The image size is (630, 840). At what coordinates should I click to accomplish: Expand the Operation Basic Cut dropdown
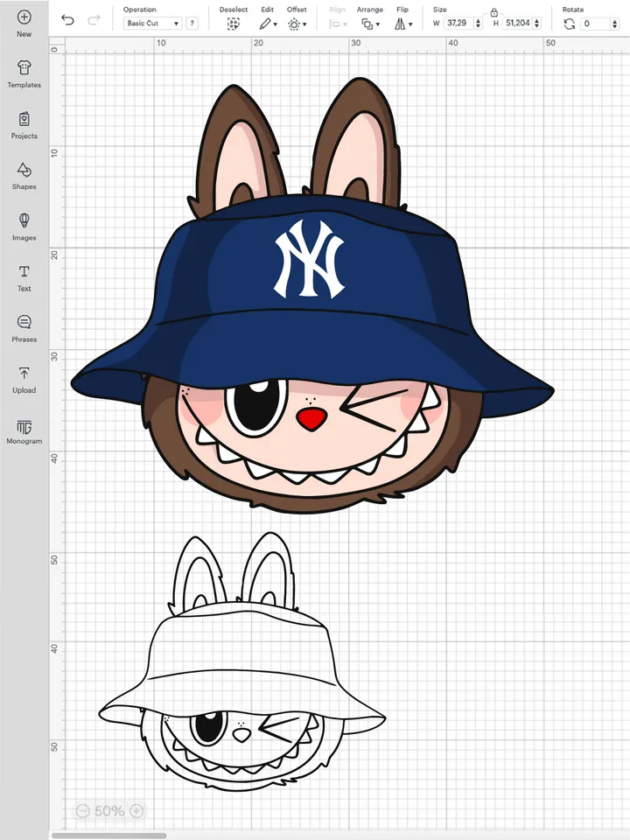pos(152,24)
